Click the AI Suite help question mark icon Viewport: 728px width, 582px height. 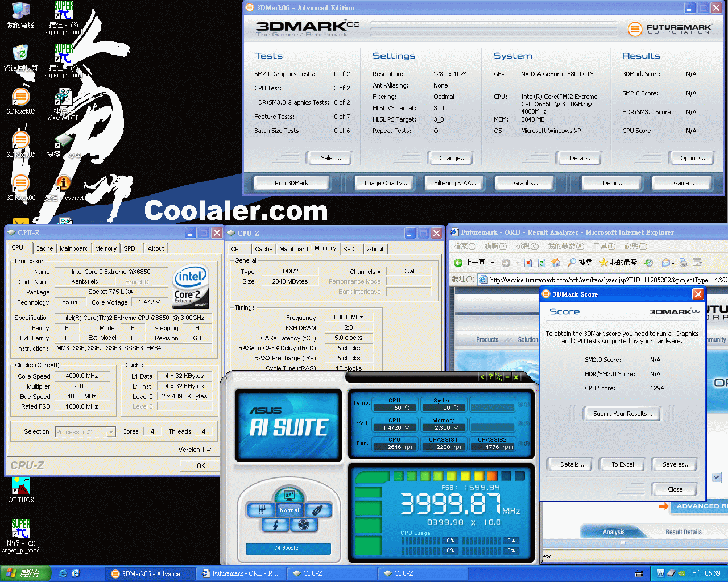pyautogui.click(x=490, y=377)
